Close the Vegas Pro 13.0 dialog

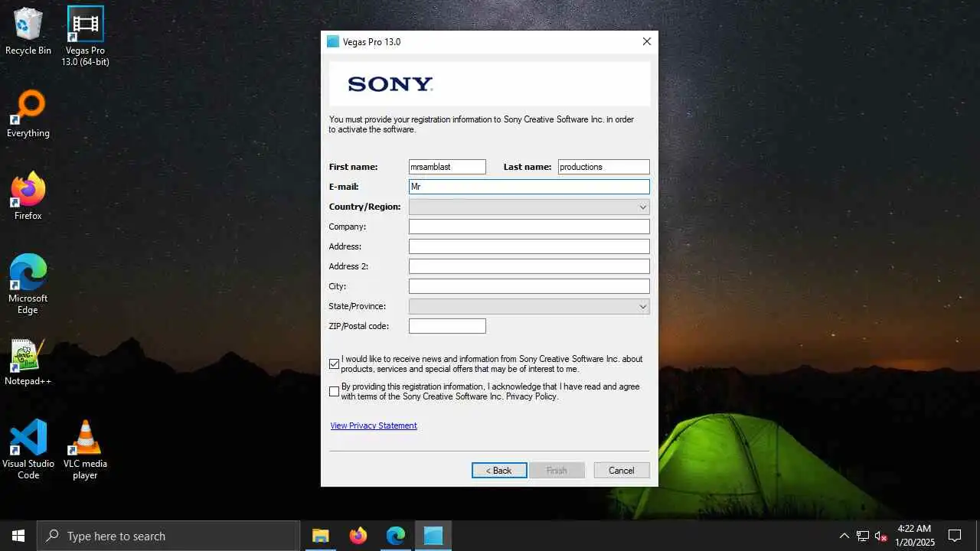click(x=647, y=42)
